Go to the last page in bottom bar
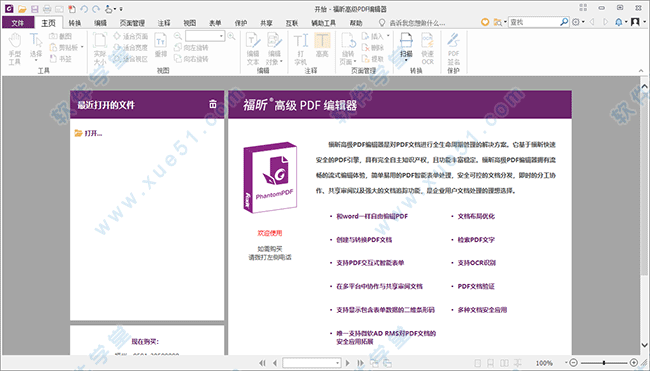The width and height of the screenshot is (650, 371). (x=360, y=363)
